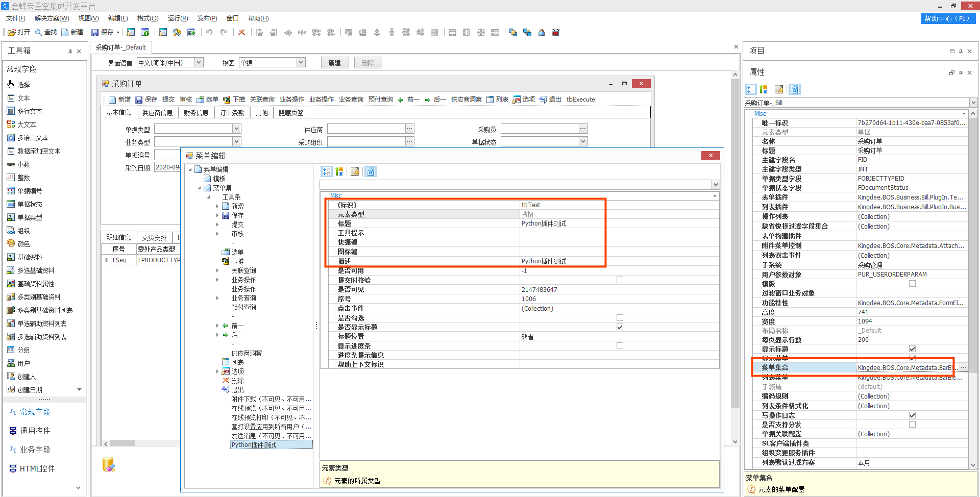Viewport: 980px width, 497px height.
Task: Switch to 供应商信息 tab in form
Action: (157, 113)
